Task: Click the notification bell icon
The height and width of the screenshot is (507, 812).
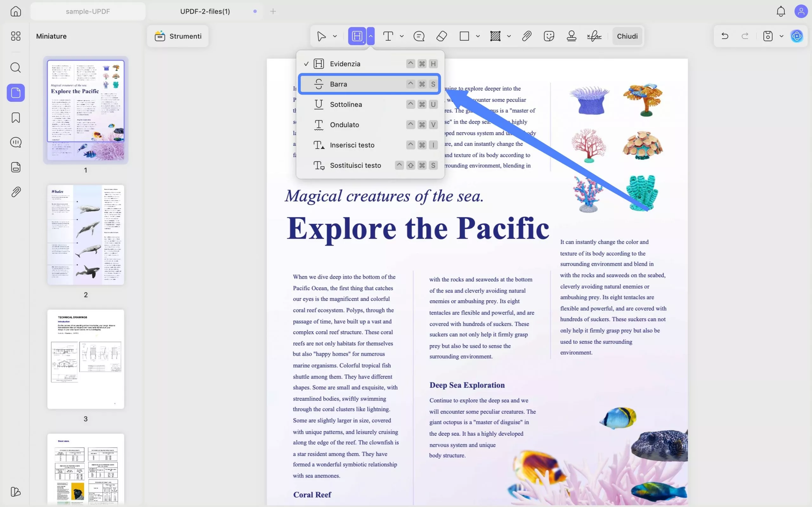Action: [x=781, y=11]
